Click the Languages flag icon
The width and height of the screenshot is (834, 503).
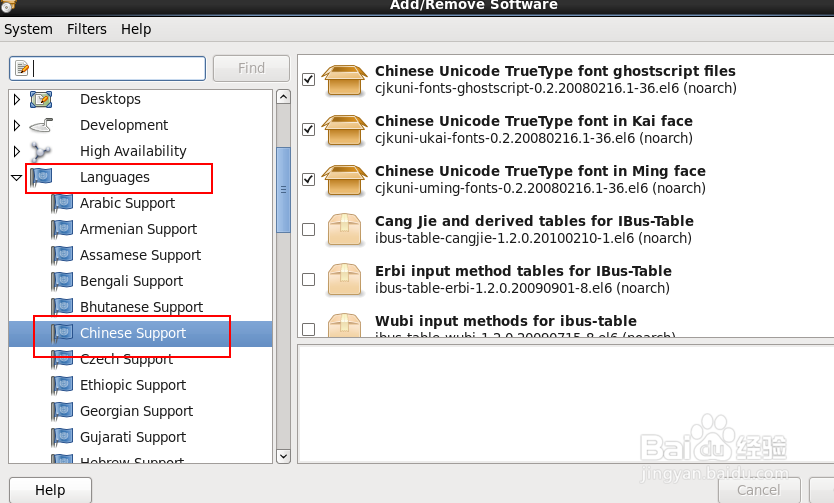pos(41,178)
